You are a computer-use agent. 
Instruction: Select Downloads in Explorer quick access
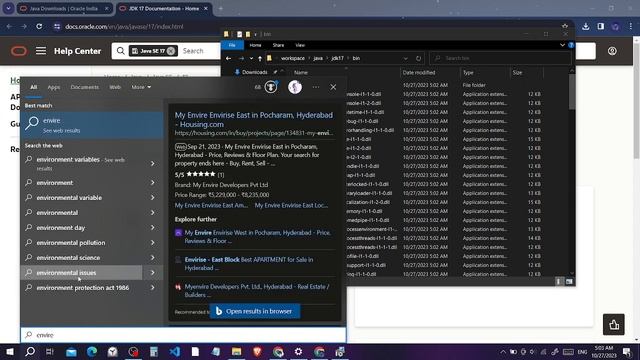(x=254, y=72)
